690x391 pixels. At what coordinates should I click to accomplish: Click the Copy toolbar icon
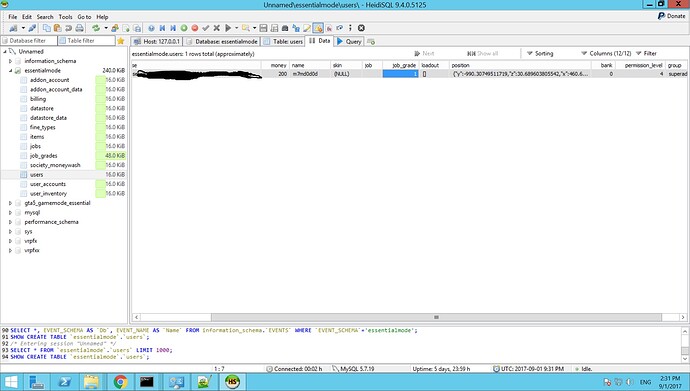pyautogui.click(x=46, y=28)
